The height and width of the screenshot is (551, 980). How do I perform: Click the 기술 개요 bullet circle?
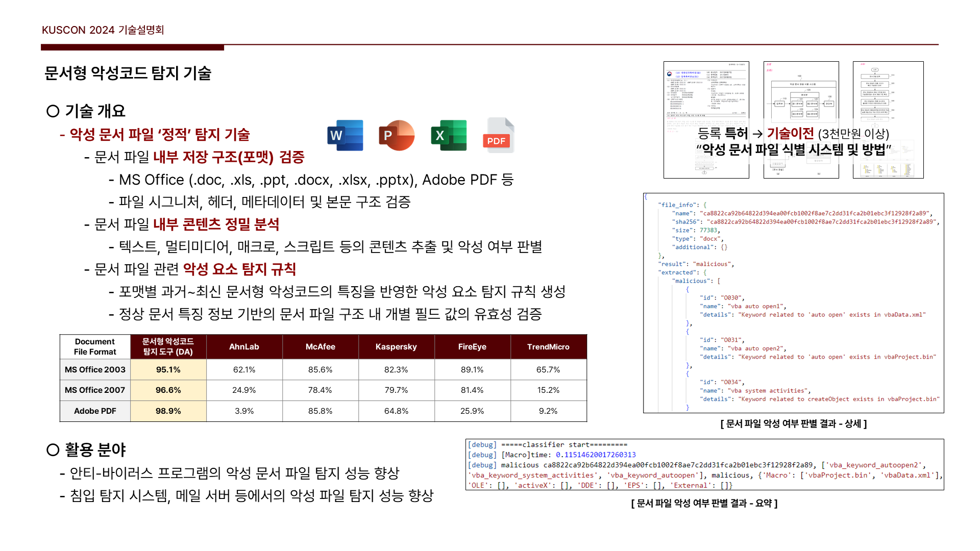click(53, 111)
